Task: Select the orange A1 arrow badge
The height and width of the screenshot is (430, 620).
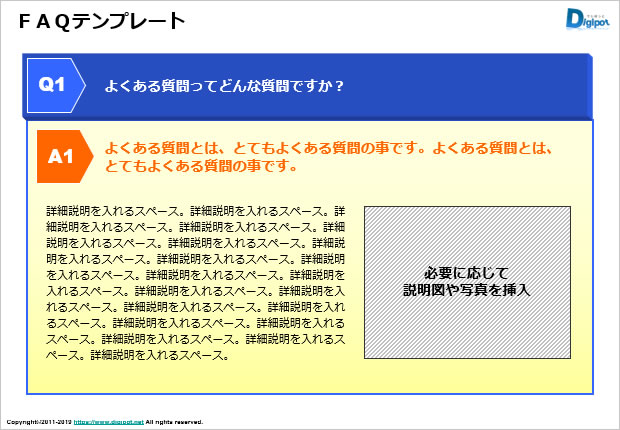Action: click(x=62, y=155)
